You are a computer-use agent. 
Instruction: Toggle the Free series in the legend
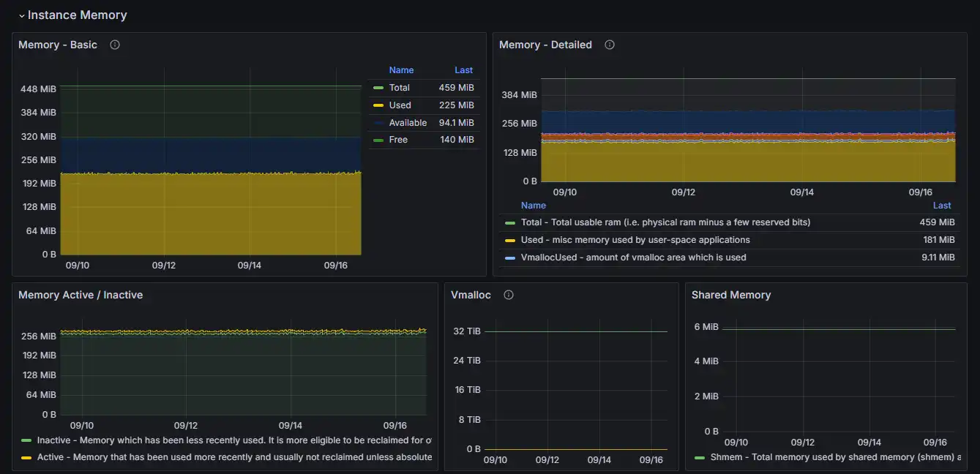coord(399,140)
